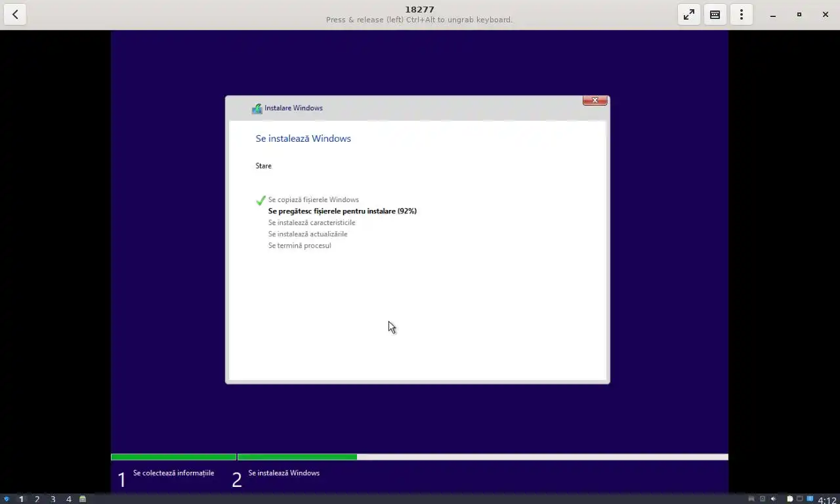The image size is (840, 504).
Task: Close the 18277 viewer window
Action: (826, 14)
